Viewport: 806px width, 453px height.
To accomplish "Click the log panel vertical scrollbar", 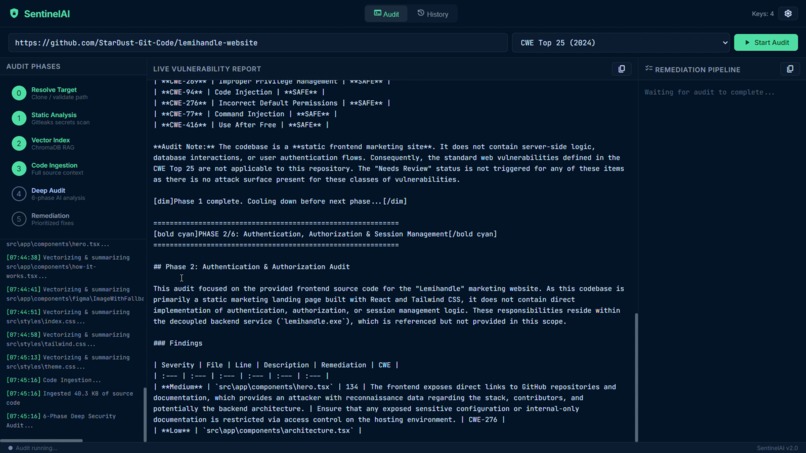I will coord(144,414).
